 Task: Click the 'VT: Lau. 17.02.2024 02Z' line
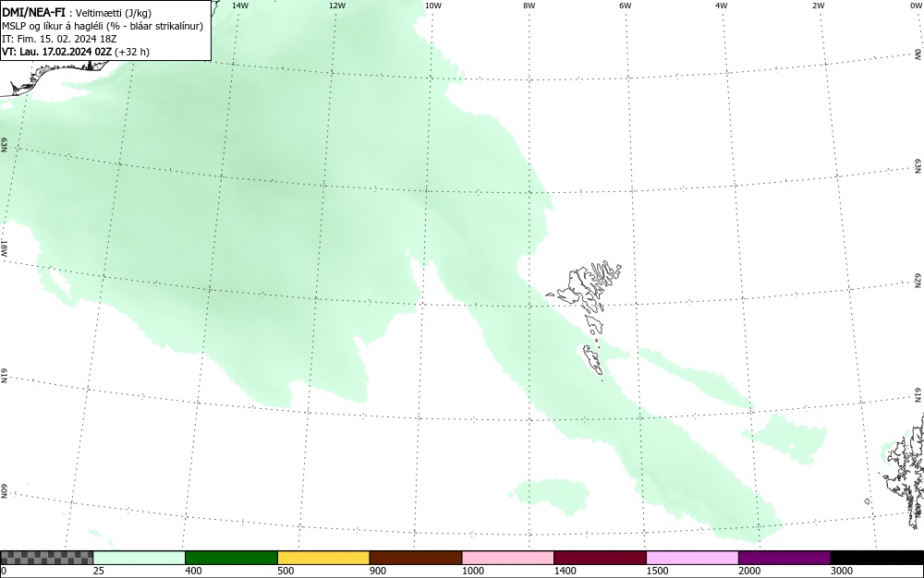point(57,52)
